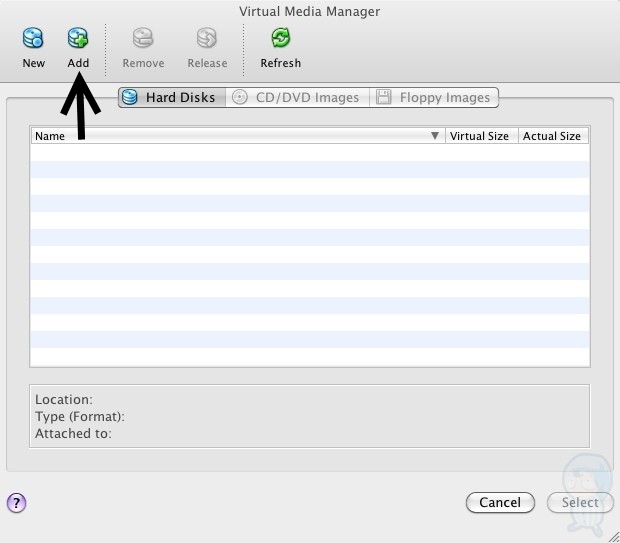Open the CD/DVD Images tab
Viewport: 620px width, 543px height.
click(x=297, y=97)
